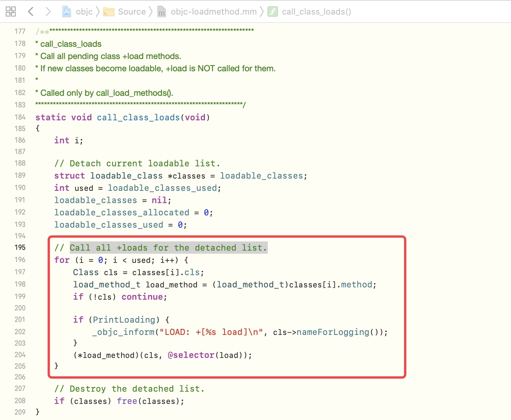Click the 'for' keyword on line 196
Viewport: 511px width, 420px height.
[62, 260]
